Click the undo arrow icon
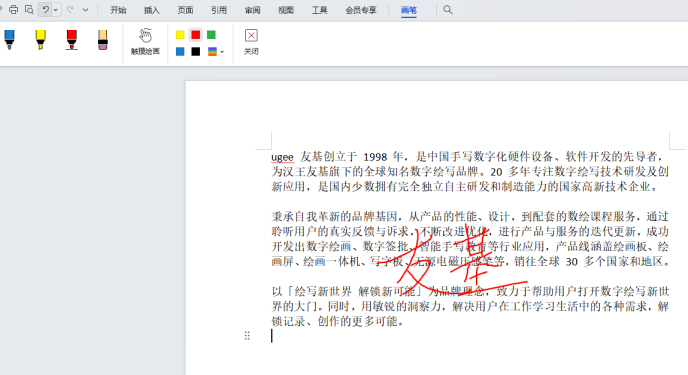This screenshot has width=688, height=375. coord(46,10)
